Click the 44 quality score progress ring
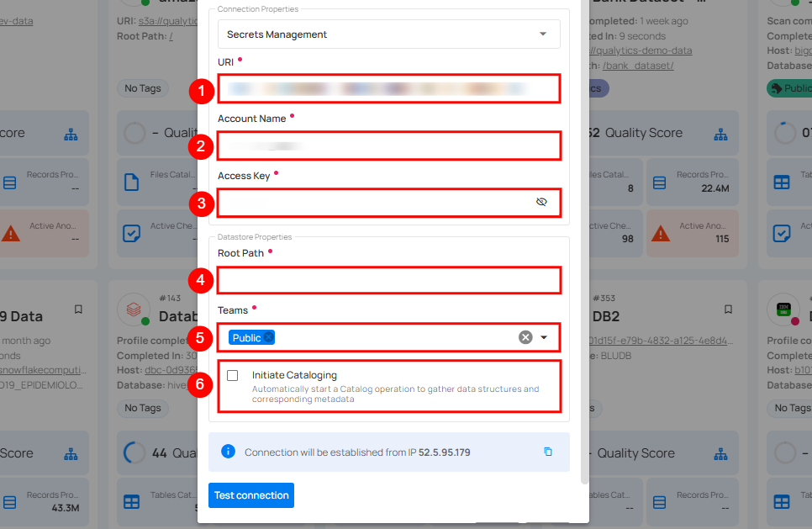The image size is (812, 529). [134, 452]
